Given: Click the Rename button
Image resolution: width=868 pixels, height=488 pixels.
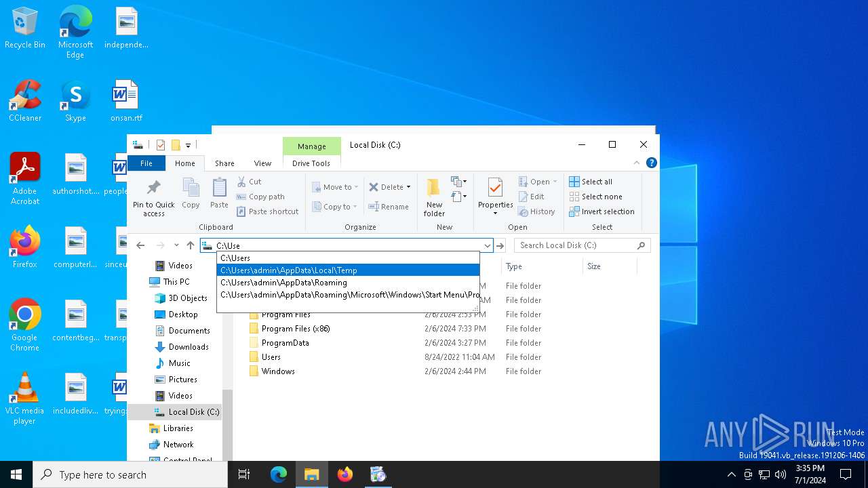Looking at the screenshot, I should tap(389, 207).
